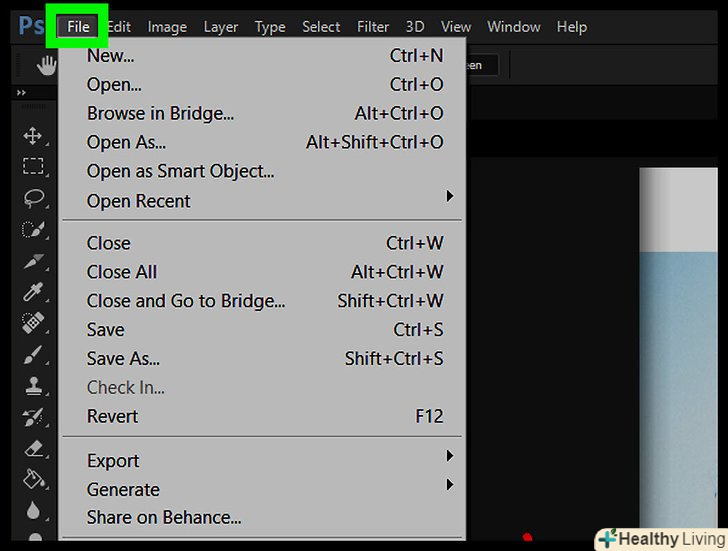Screen dimensions: 728x551
Task: Click the Hand tool icon in options bar
Action: pyautogui.click(x=46, y=65)
